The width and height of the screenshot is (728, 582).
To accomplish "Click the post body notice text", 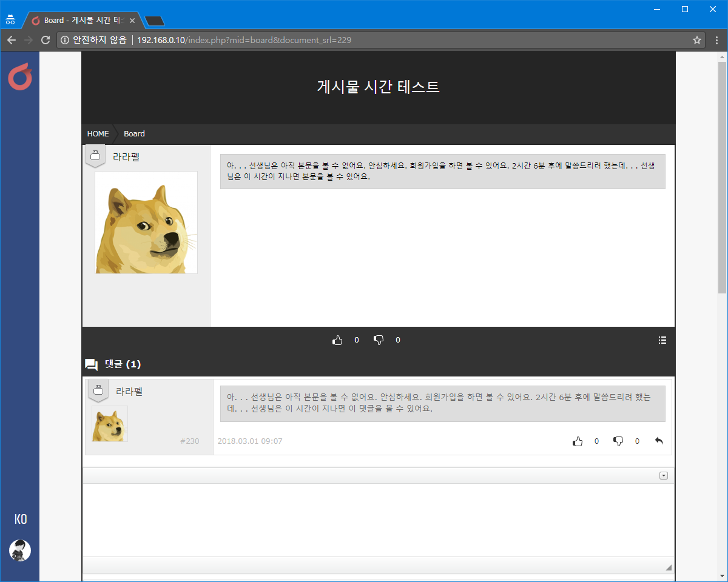I will coord(442,171).
